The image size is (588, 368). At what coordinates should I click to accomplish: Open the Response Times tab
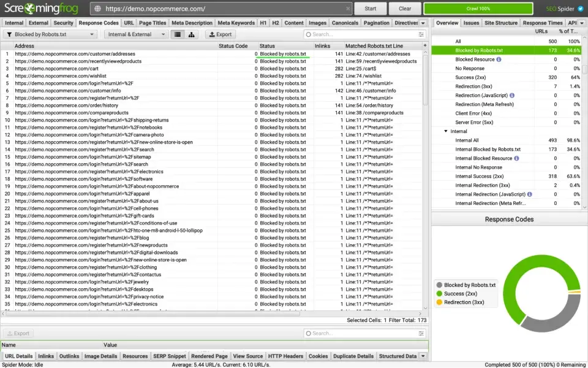coord(543,23)
